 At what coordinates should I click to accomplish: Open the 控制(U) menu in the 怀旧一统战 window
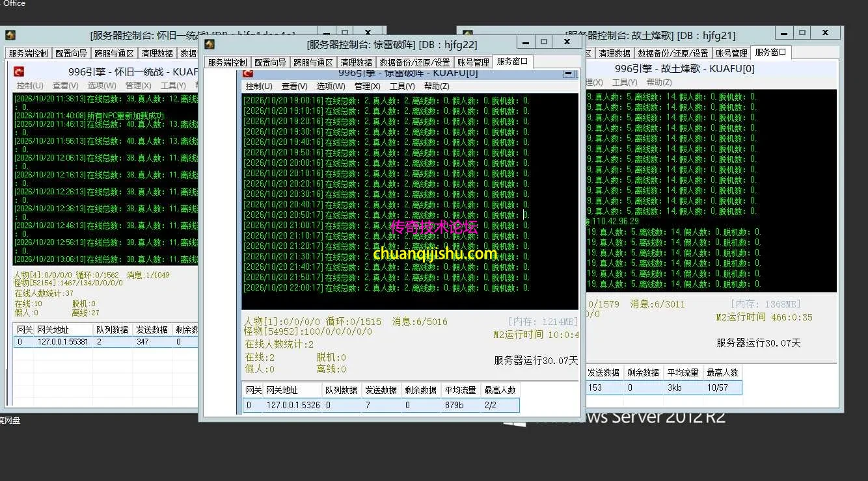point(30,86)
